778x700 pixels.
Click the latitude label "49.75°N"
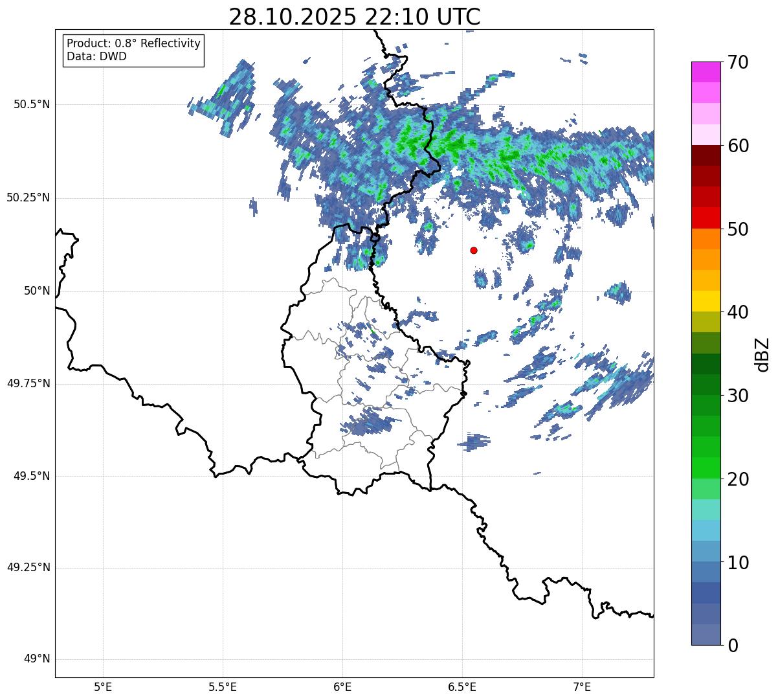28,383
